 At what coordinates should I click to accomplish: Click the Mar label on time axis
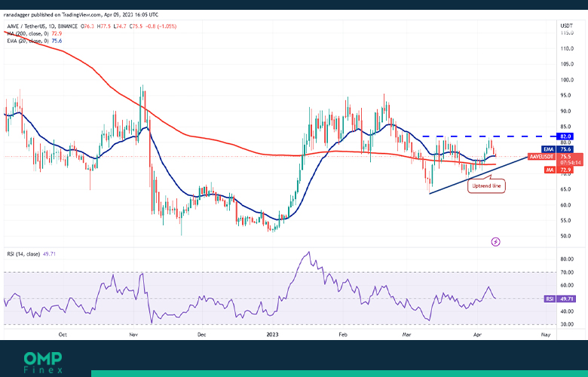(406, 334)
